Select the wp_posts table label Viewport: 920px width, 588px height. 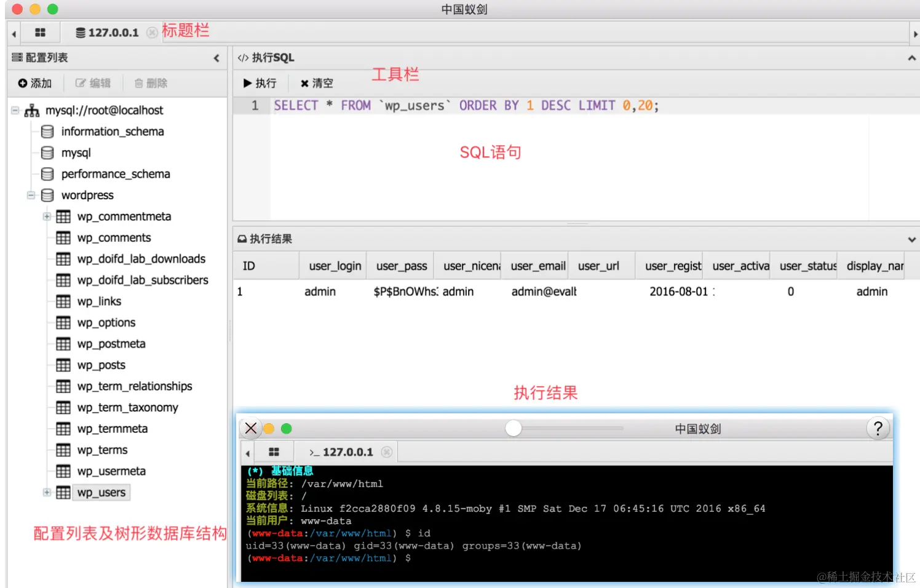click(x=101, y=365)
